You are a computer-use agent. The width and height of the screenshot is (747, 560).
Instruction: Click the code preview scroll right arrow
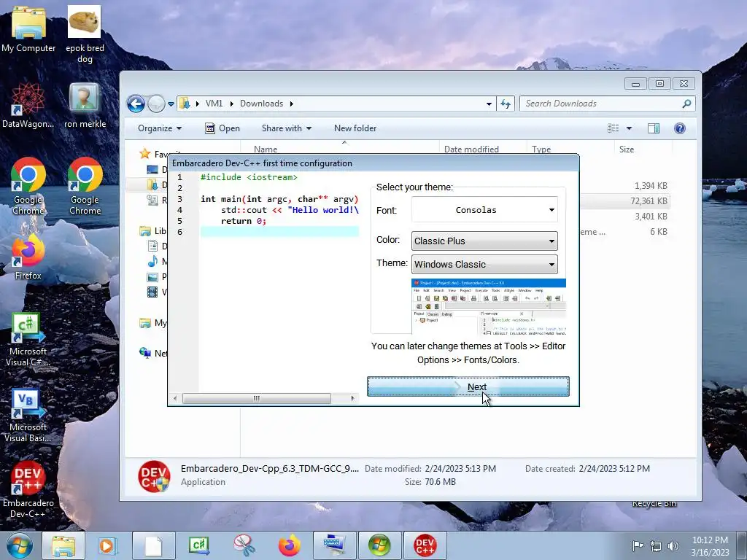click(x=352, y=398)
